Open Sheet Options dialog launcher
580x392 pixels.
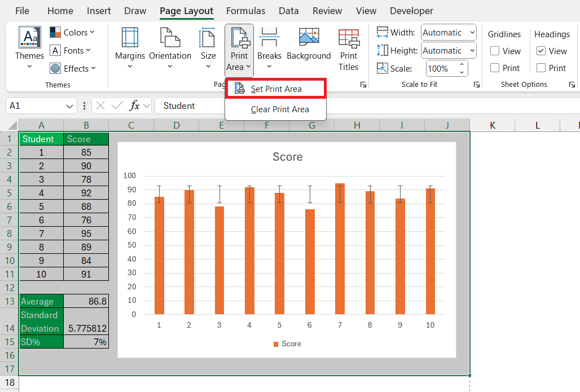(572, 85)
